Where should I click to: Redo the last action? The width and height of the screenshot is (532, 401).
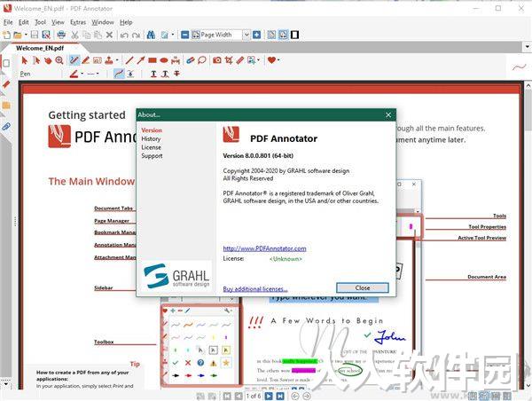tap(136, 35)
